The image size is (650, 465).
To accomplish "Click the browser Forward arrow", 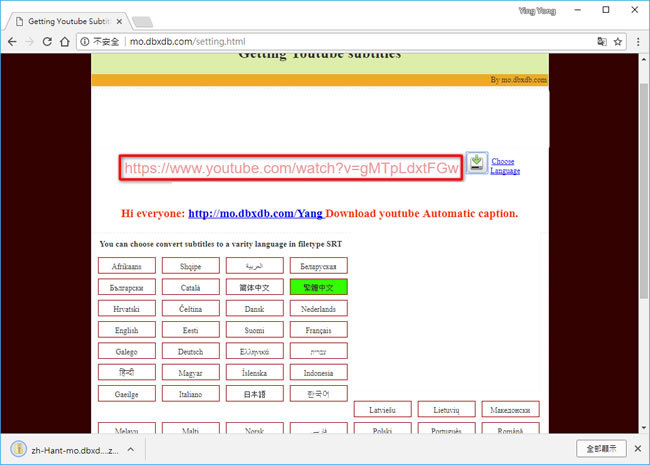I will click(29, 41).
